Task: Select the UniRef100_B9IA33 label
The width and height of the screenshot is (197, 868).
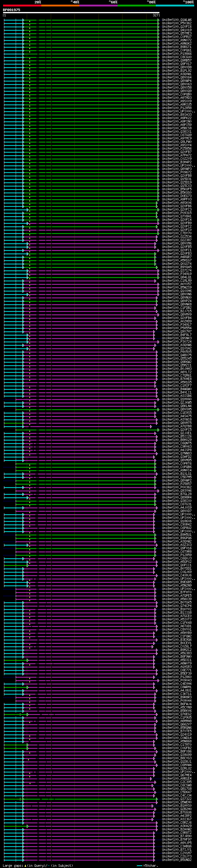Action: click(x=177, y=115)
